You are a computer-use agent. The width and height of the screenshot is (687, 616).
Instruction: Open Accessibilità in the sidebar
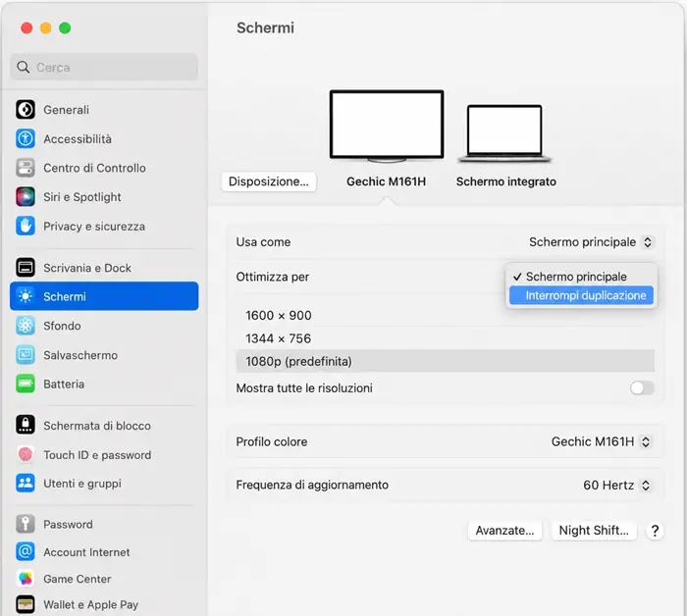[x=104, y=138]
